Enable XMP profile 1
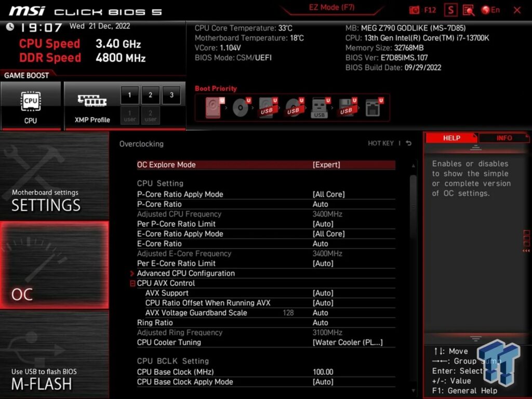 click(x=129, y=95)
